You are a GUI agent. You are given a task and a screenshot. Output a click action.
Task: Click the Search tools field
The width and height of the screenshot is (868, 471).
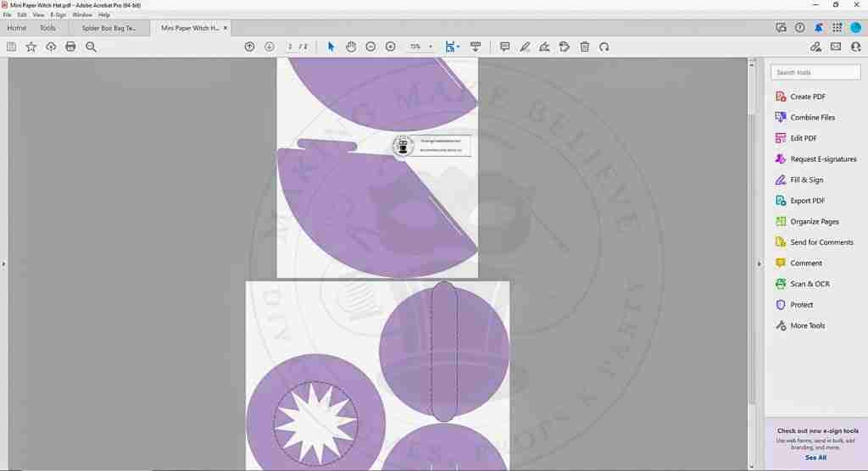click(x=815, y=73)
